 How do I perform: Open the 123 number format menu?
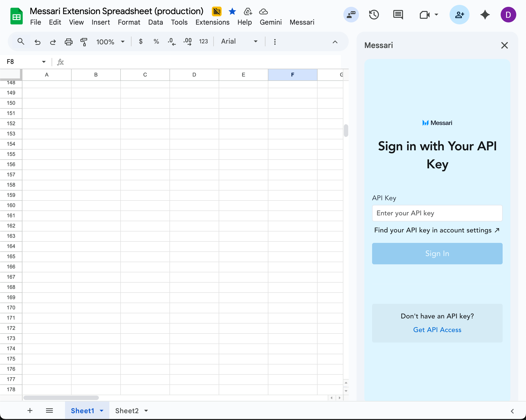[x=203, y=41]
